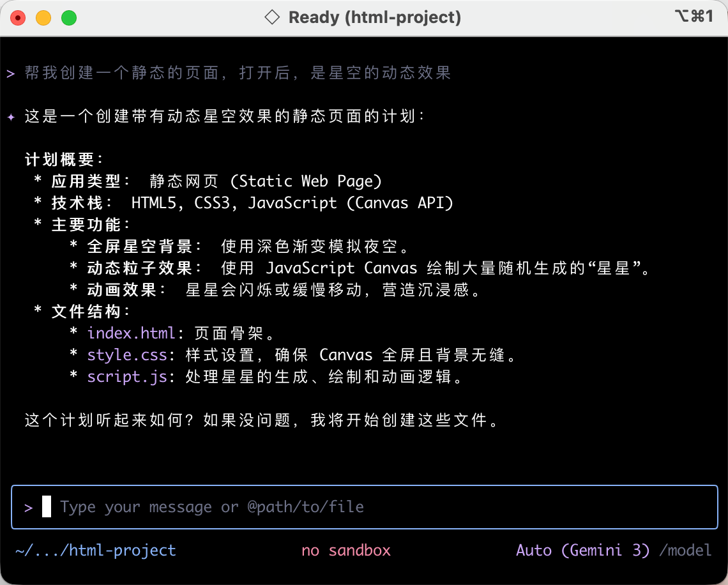
Task: Click the ⌥⌘1 shortcut label
Action: point(694,16)
